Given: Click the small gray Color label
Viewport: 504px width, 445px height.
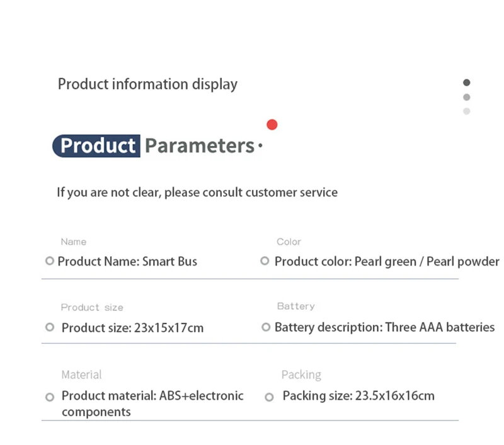Looking at the screenshot, I should tap(289, 242).
